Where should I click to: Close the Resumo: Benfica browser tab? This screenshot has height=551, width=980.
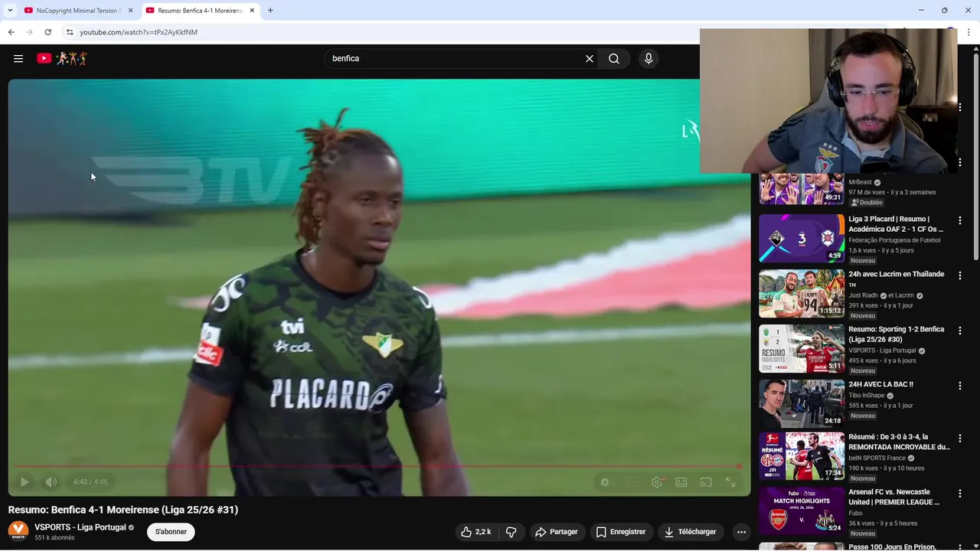point(252,11)
